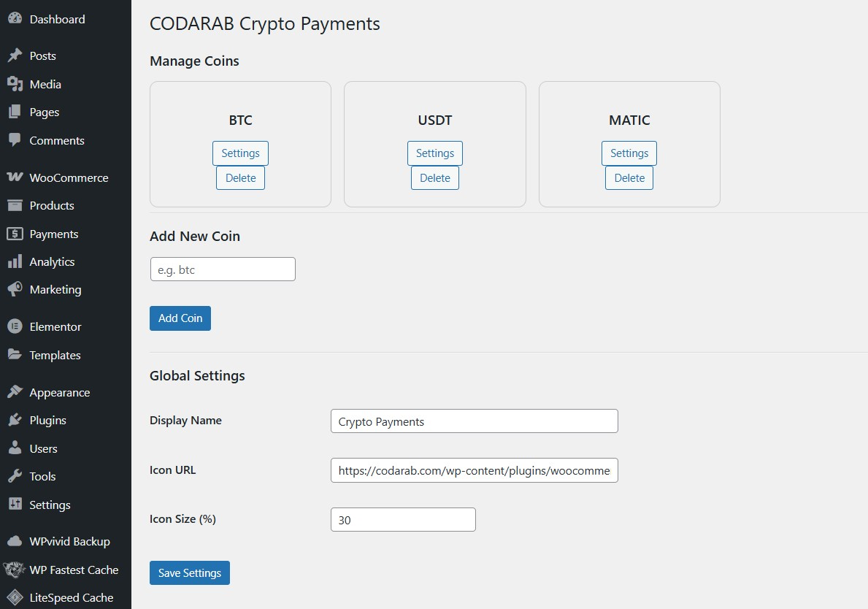Click the Templates folder icon
Viewport: 868px width, 609px height.
click(x=15, y=354)
